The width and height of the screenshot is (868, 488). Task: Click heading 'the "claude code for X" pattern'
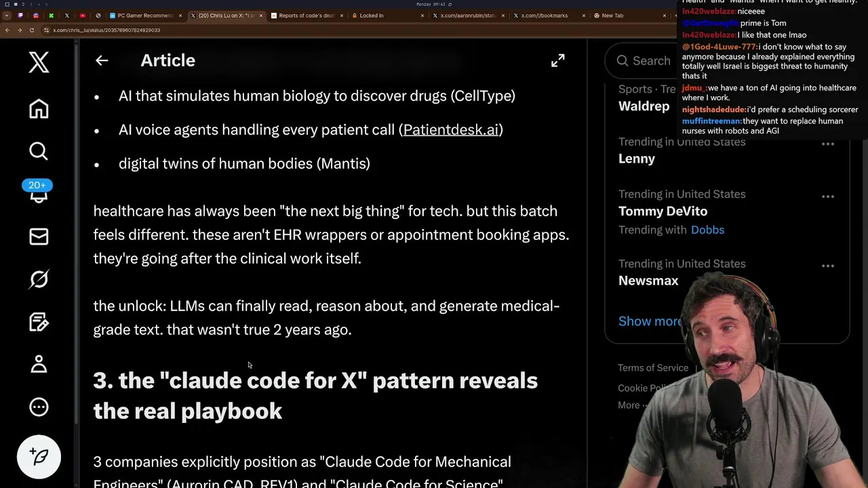(315, 395)
